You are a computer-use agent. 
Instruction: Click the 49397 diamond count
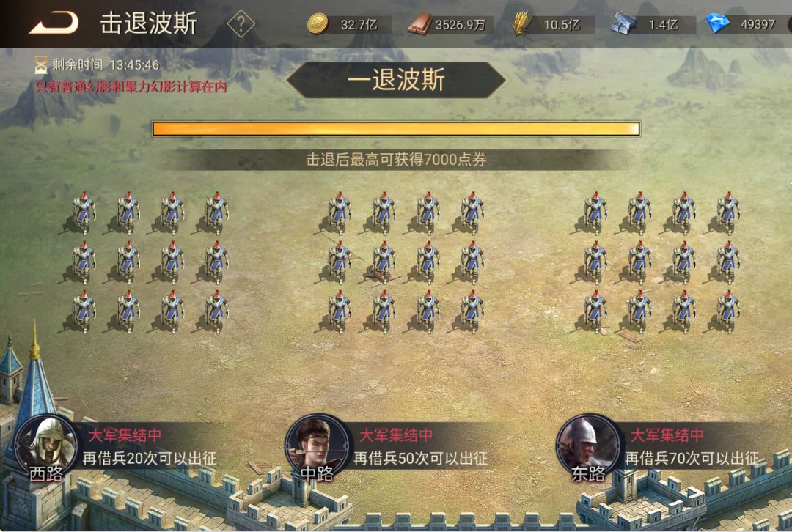758,24
